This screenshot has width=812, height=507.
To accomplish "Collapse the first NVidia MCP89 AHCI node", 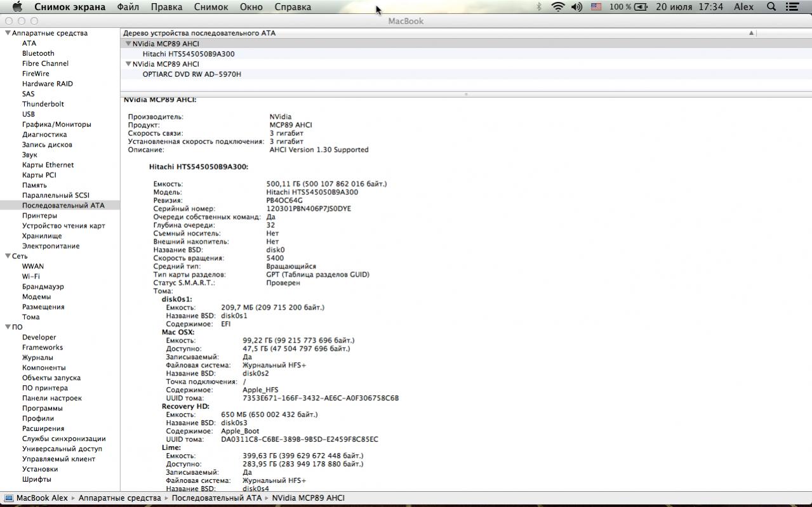I will 128,44.
